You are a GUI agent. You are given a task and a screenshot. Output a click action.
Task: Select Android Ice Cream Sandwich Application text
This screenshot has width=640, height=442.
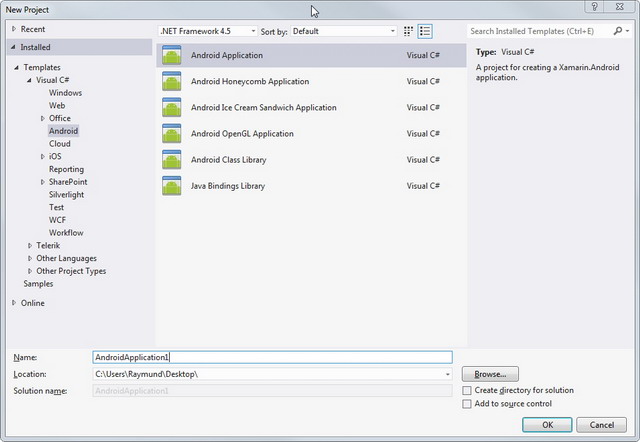point(264,107)
